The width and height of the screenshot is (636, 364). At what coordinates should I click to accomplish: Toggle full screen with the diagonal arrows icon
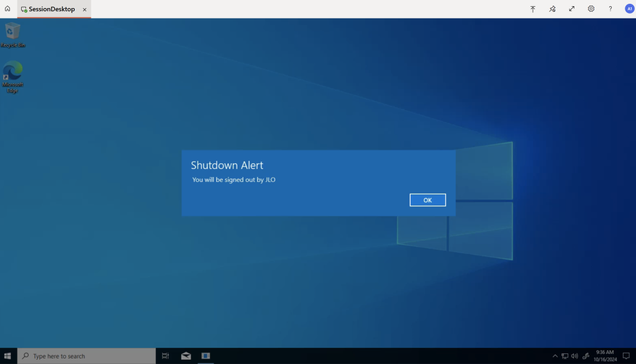[571, 9]
